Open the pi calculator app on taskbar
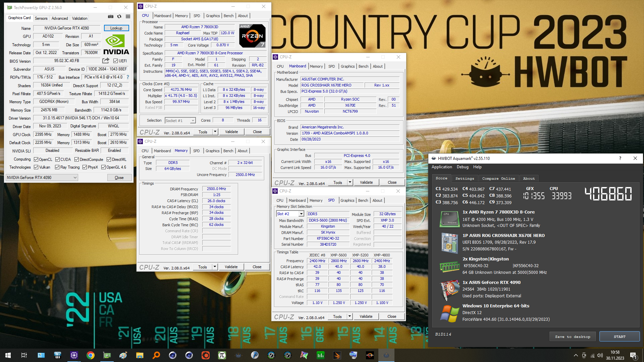Viewport: 644px width, 362px height. pyautogui.click(x=222, y=355)
